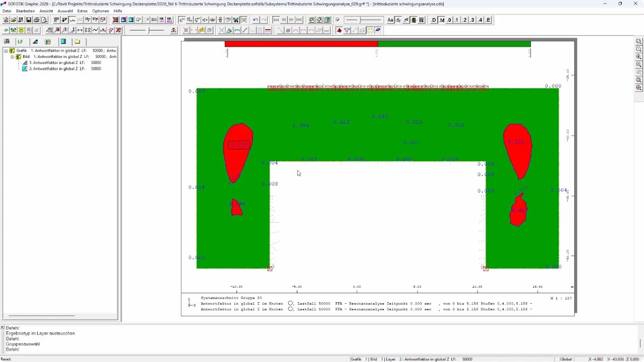Toggle the .2 decimal places button

point(465,20)
